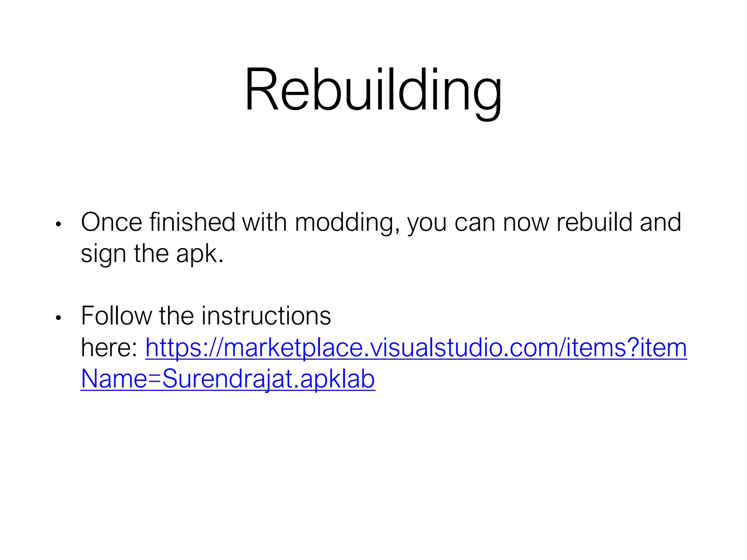Click the text "sign the apk."
The height and width of the screenshot is (560, 747).
pyautogui.click(x=152, y=254)
